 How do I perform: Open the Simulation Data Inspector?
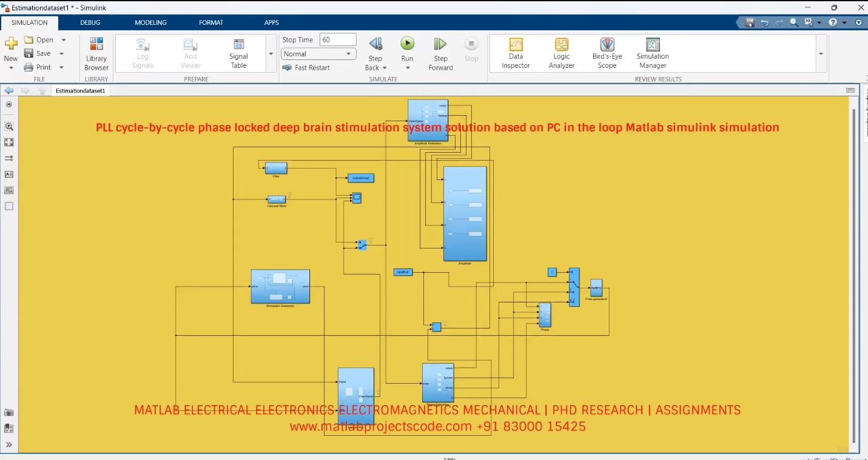pyautogui.click(x=515, y=53)
